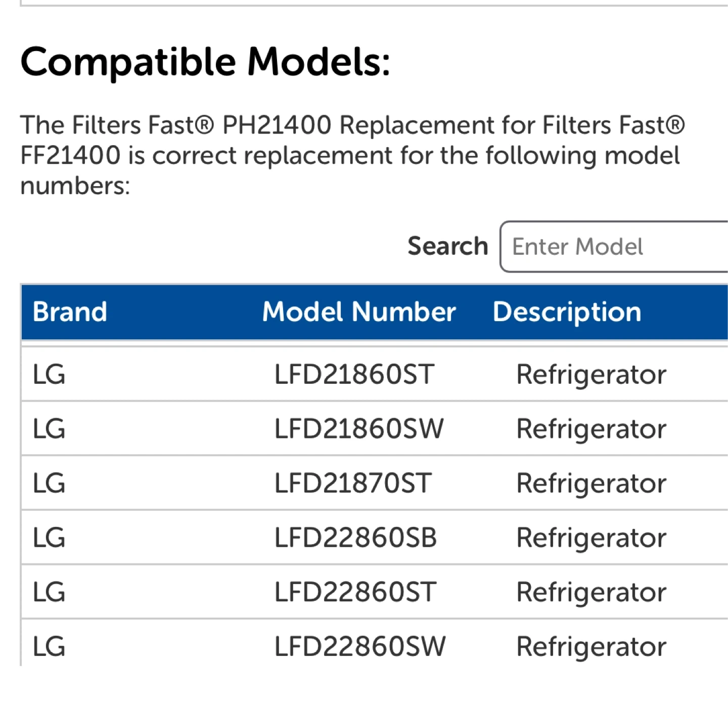Click LG brand cell for LFD22860ST
The image size is (728, 707).
click(49, 592)
